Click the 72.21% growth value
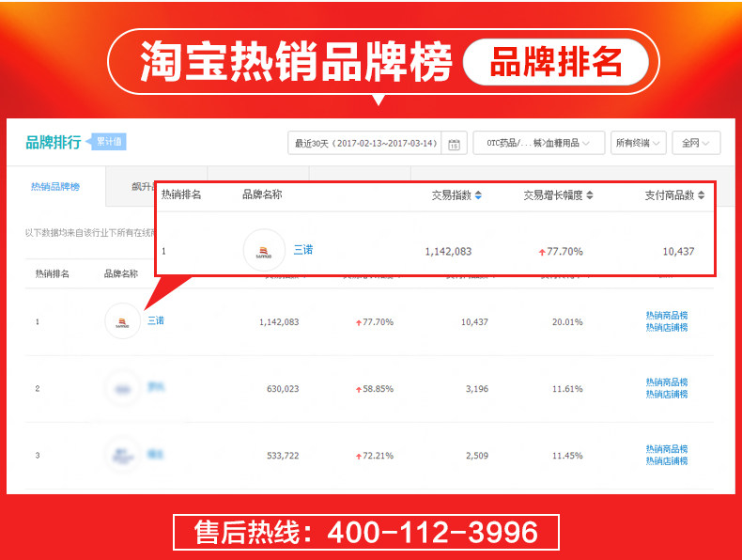The width and height of the screenshot is (742, 560). 375,456
